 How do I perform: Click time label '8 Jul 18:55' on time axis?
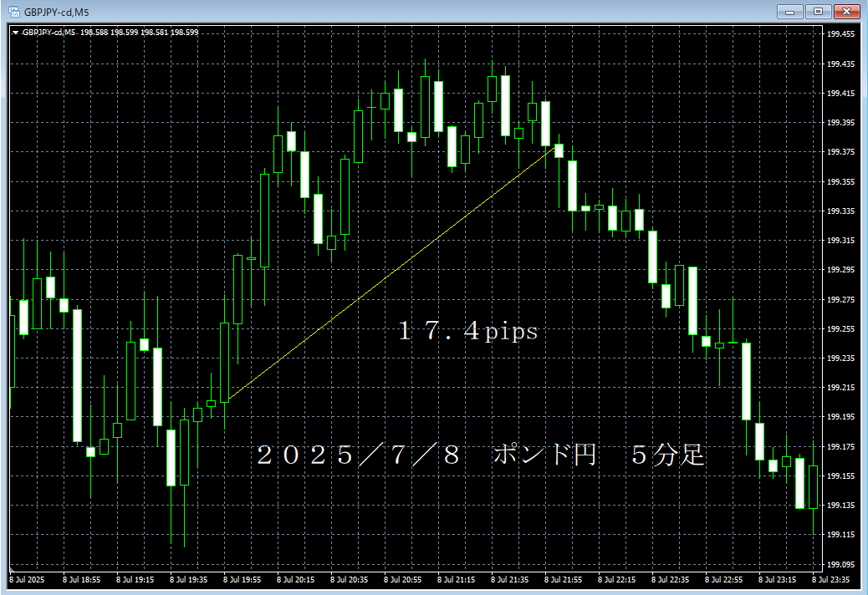click(81, 580)
